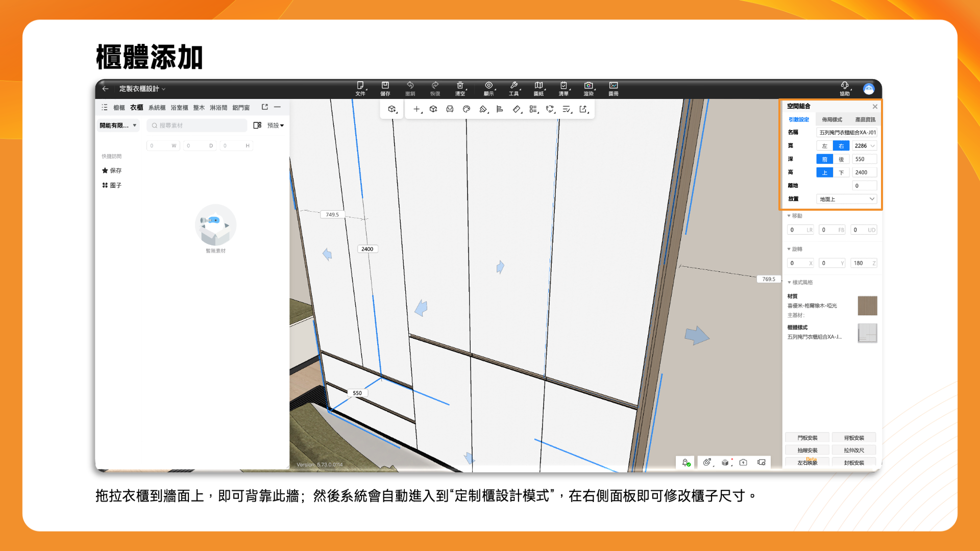Click the plus add icon in floating toolbar

pos(416,109)
